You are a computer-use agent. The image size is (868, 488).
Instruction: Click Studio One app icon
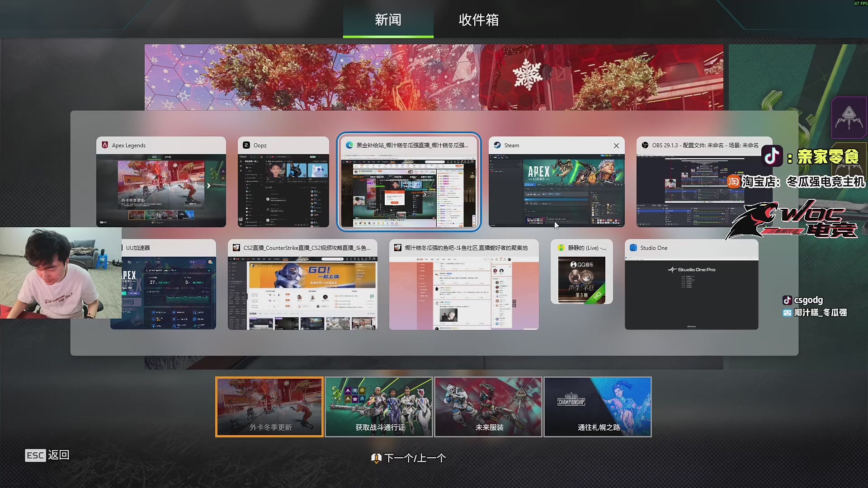click(633, 248)
